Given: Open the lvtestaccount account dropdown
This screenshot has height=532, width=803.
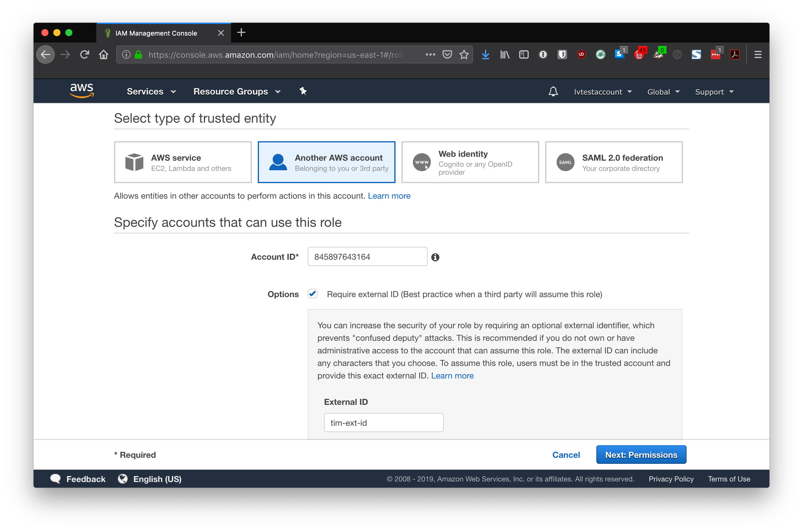Looking at the screenshot, I should click(x=603, y=92).
